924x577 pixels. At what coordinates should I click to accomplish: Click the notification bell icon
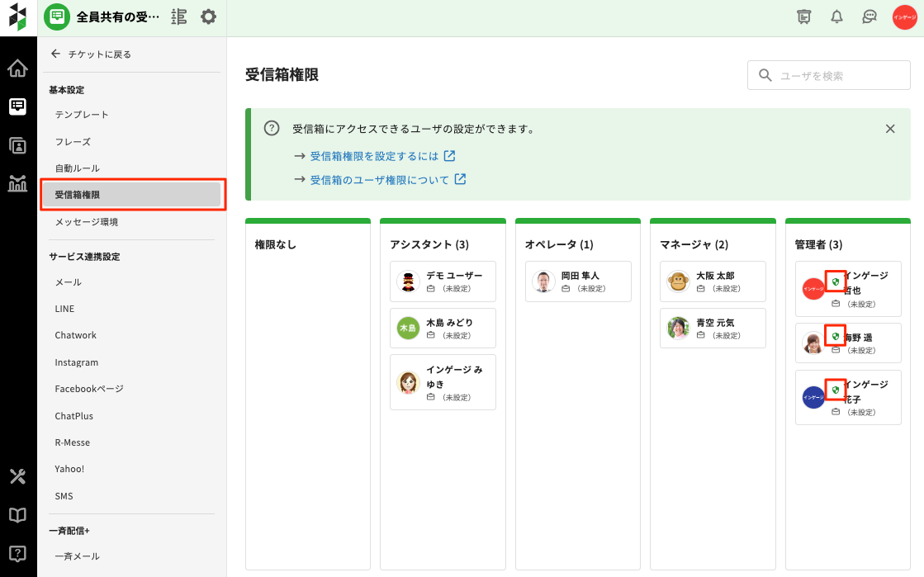[836, 17]
